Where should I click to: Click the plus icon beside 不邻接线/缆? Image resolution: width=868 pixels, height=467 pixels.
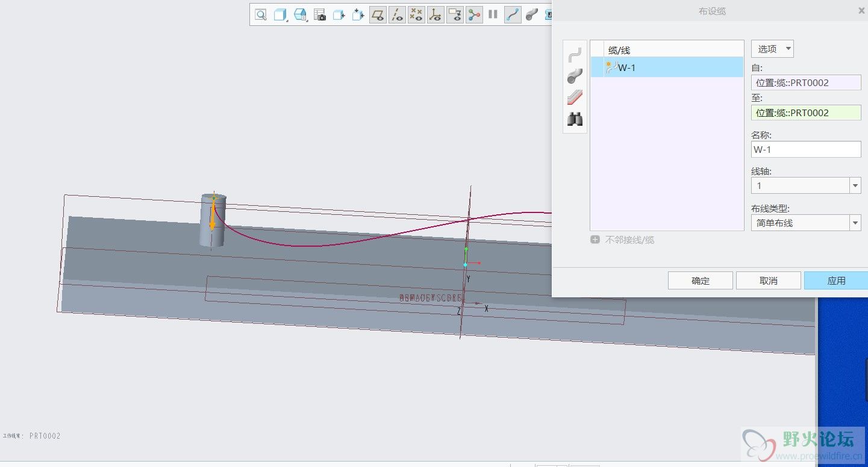[595, 240]
